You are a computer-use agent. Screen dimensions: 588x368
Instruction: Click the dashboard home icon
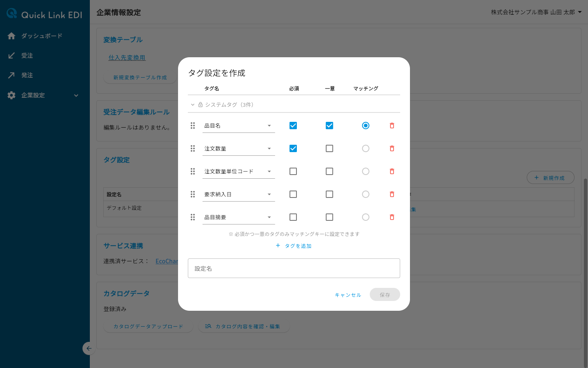[11, 36]
